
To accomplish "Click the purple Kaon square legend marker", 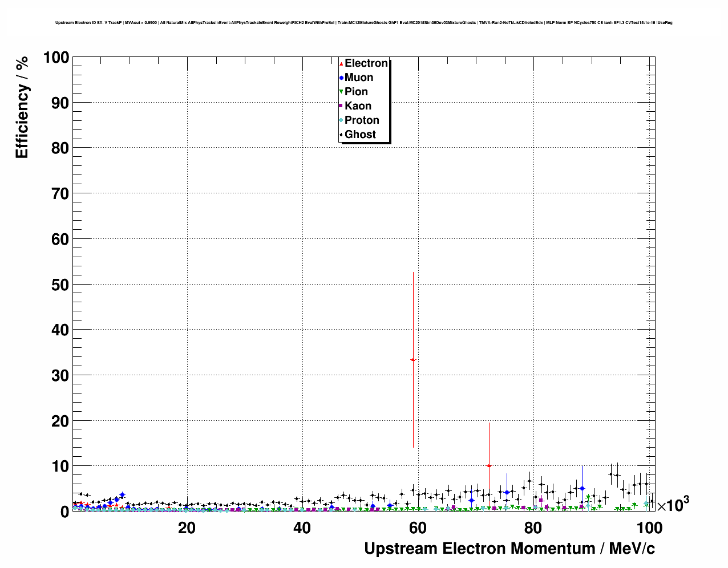I will coord(341,106).
